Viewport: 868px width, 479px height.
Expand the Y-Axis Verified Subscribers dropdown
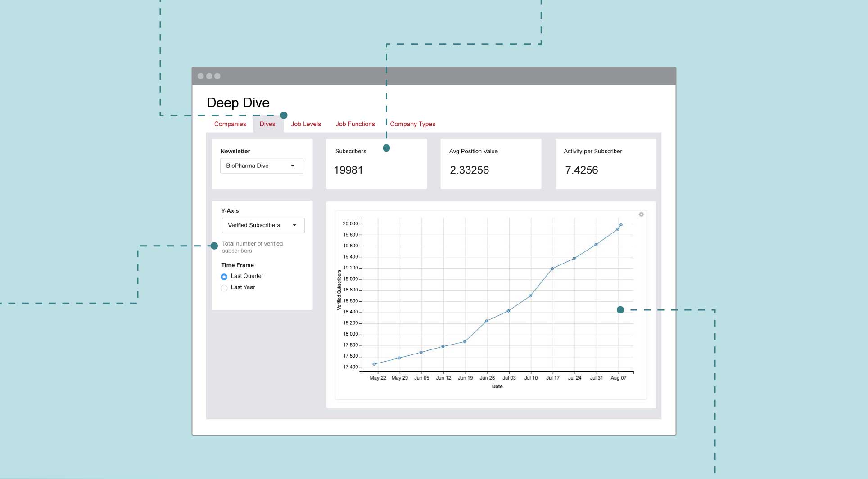tap(294, 225)
